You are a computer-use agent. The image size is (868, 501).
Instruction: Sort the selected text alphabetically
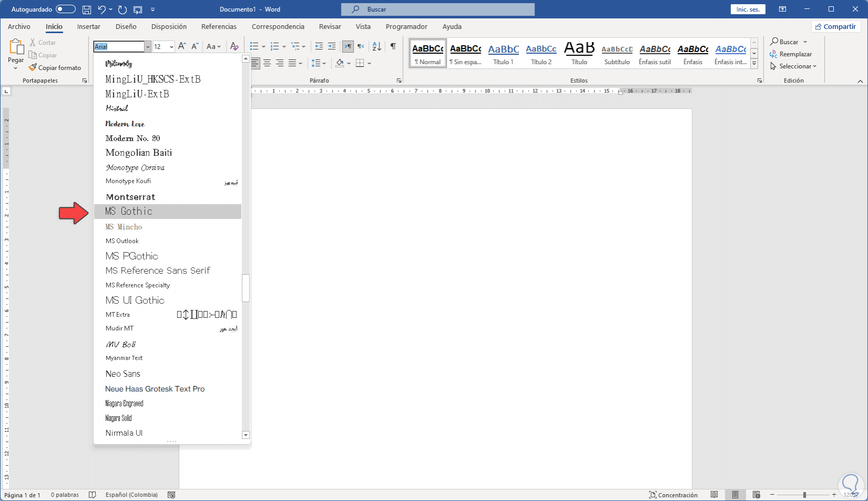pos(377,46)
